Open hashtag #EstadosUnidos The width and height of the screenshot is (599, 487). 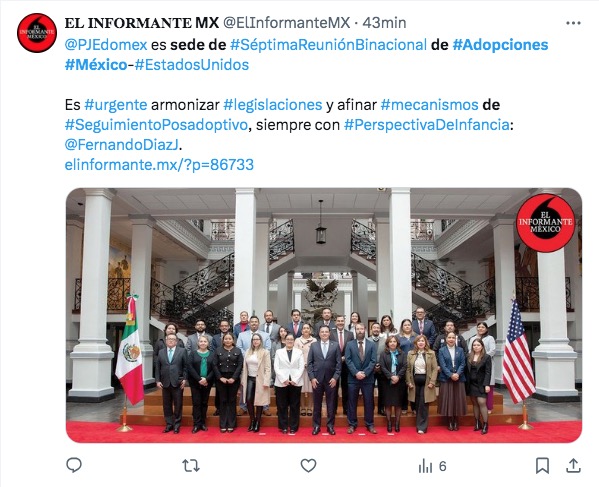click(192, 65)
